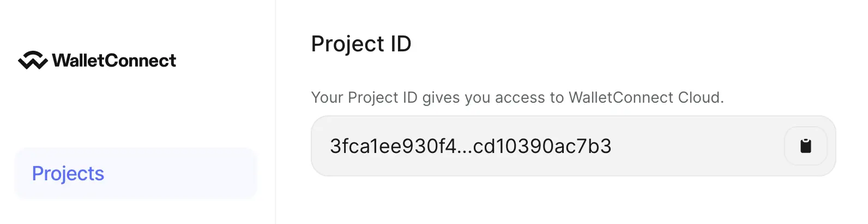Click the word "access" in the description
The width and height of the screenshot is (868, 224).
tap(520, 98)
